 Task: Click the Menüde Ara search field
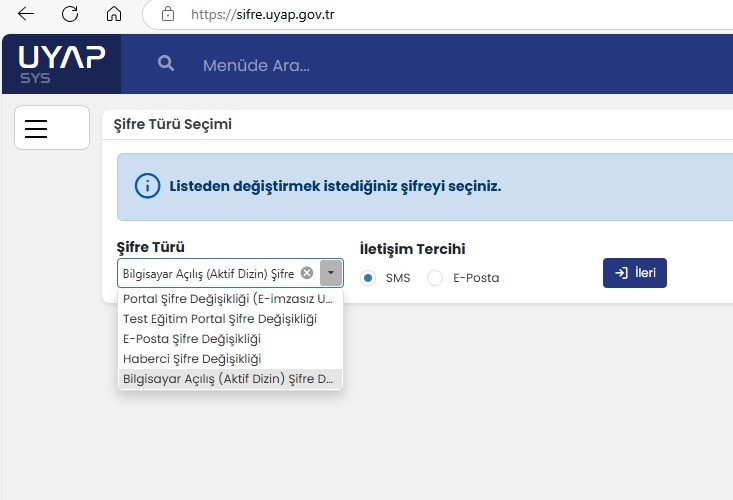[300, 65]
